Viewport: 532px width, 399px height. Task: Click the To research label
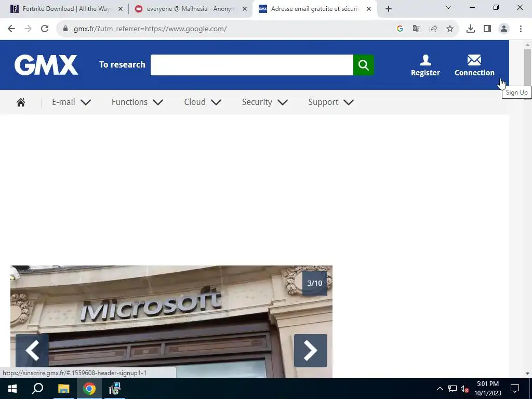[x=122, y=64]
